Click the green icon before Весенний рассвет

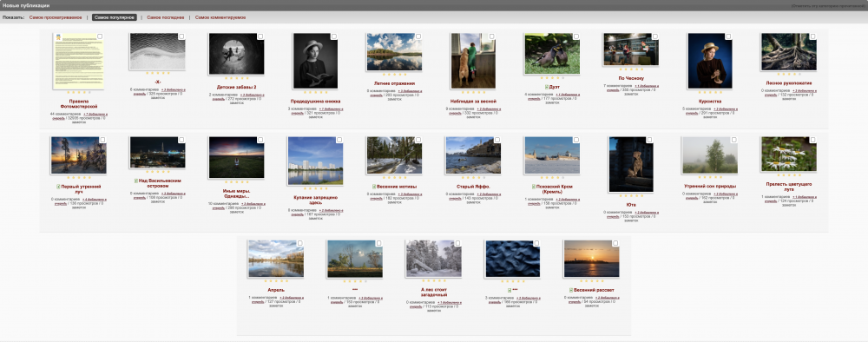[570, 290]
